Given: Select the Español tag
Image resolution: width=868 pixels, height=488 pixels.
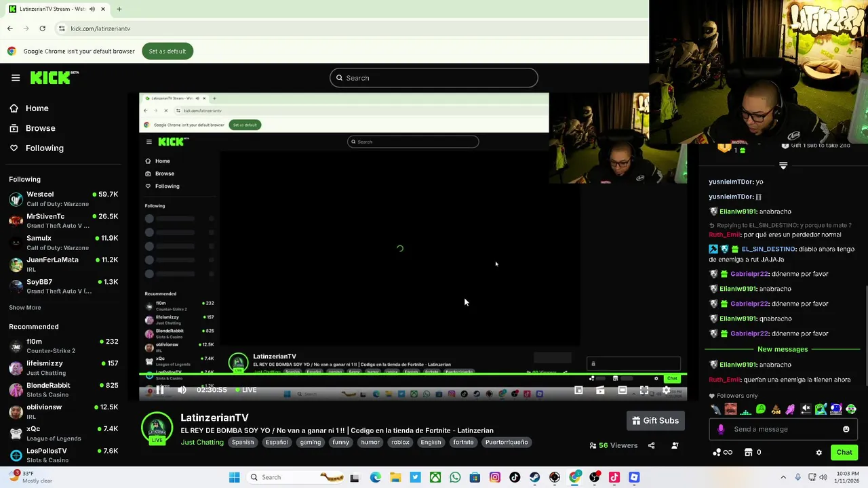Looking at the screenshot, I should 277,442.
